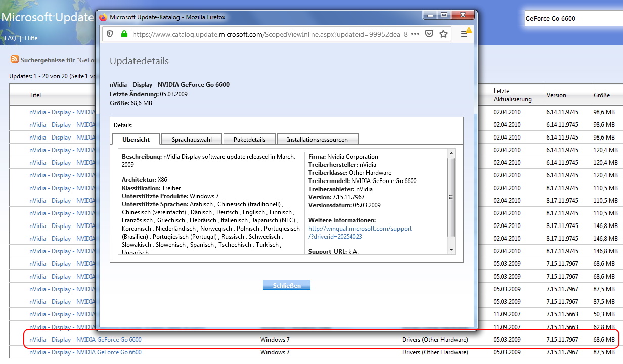The image size is (623, 364).
Task: Click the Version: 7.15.11.7967 text in details
Action: (336, 197)
